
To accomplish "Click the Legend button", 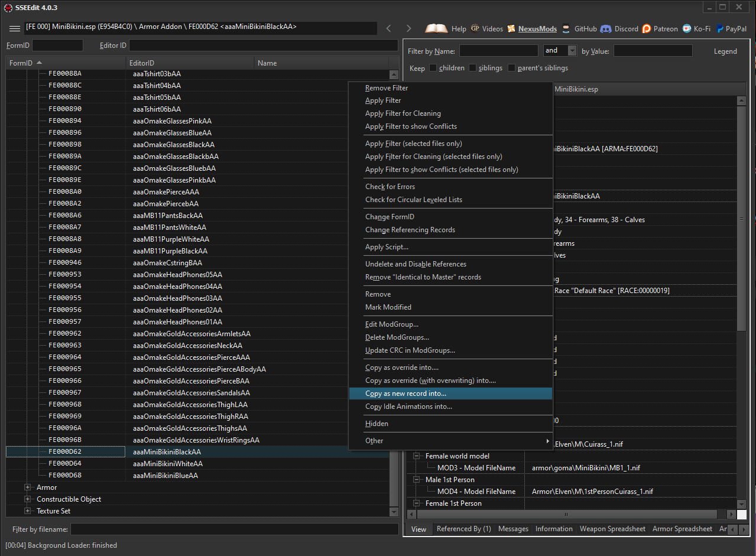I will click(x=725, y=51).
